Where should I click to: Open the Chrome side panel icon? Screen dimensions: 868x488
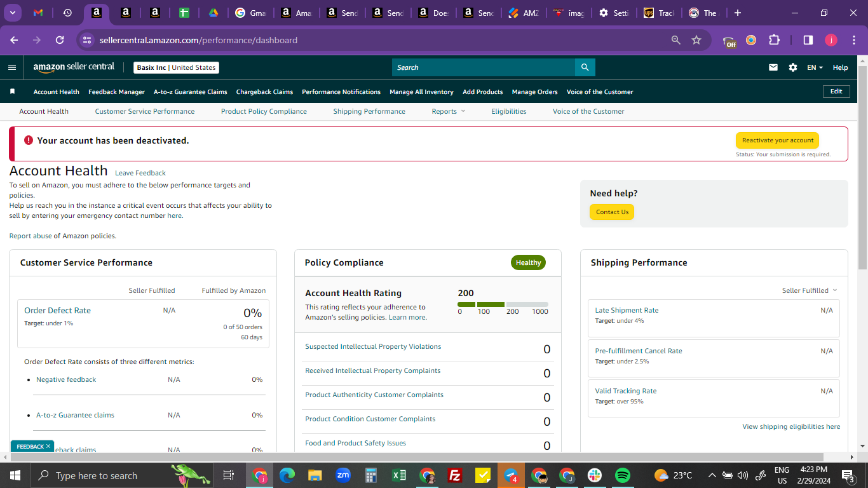pyautogui.click(x=808, y=40)
